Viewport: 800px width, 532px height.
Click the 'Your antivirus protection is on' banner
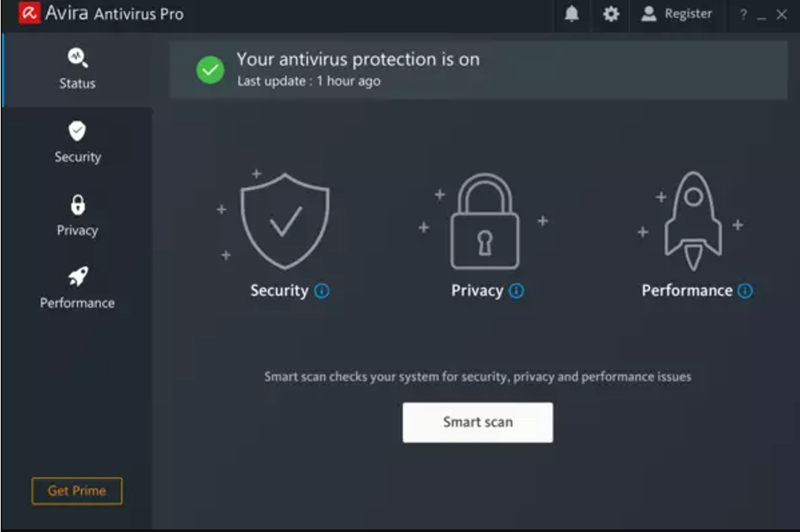pyautogui.click(x=478, y=70)
